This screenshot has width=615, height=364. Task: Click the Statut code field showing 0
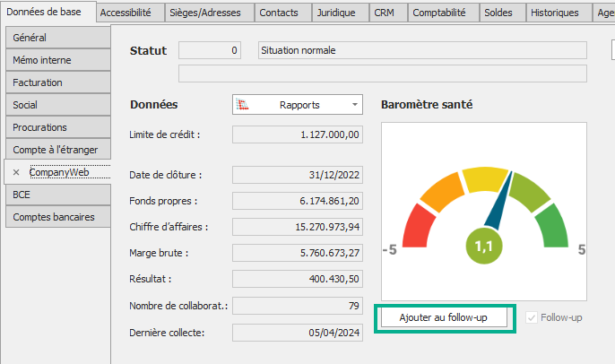click(210, 50)
